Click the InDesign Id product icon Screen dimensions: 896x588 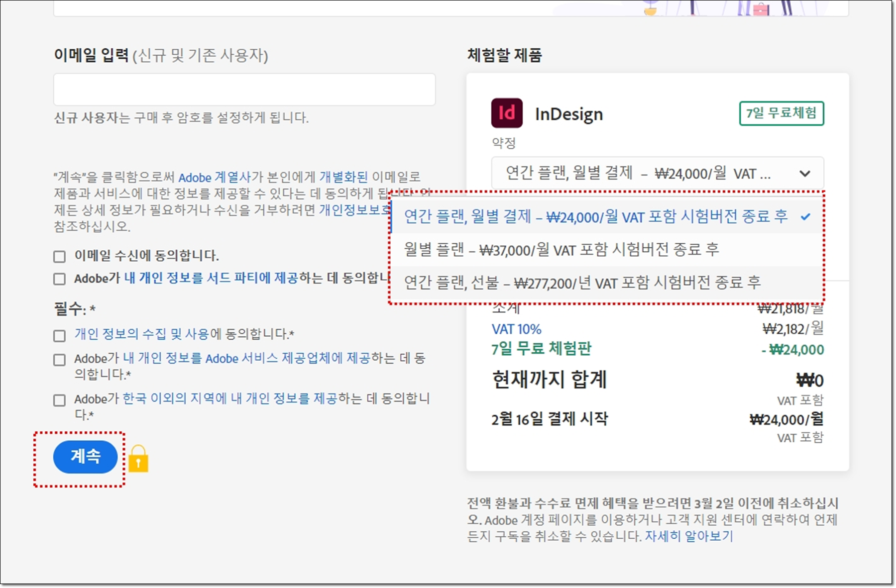pyautogui.click(x=507, y=113)
